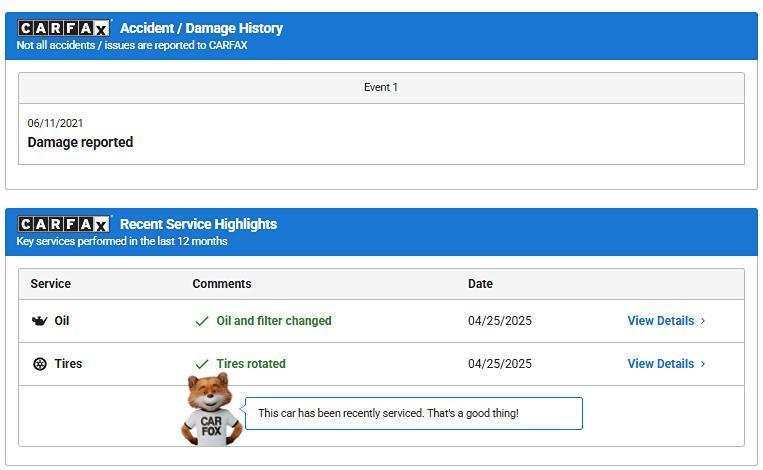Viewport: 763px width, 470px height.
Task: Click the oil can icon in Oil row
Action: coord(39,321)
